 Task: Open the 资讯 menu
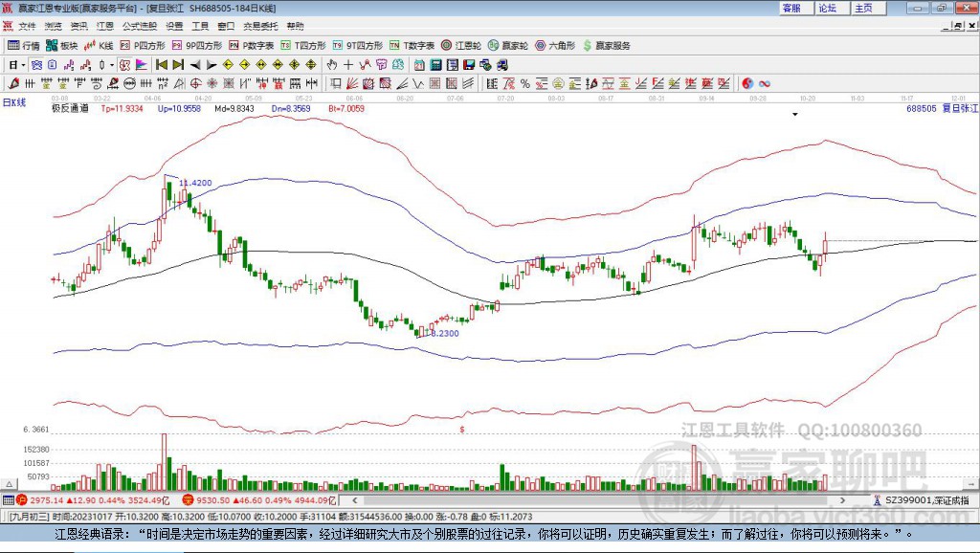tap(78, 26)
